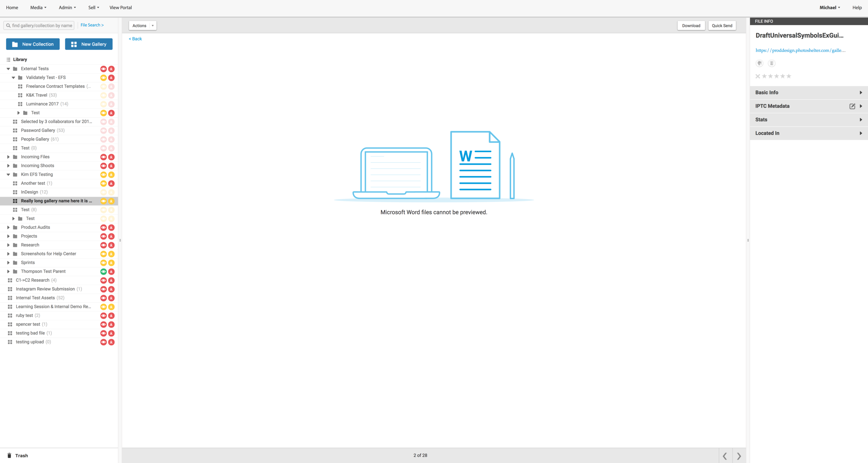Open the Admin menu
This screenshot has height=463, width=868.
coord(67,8)
